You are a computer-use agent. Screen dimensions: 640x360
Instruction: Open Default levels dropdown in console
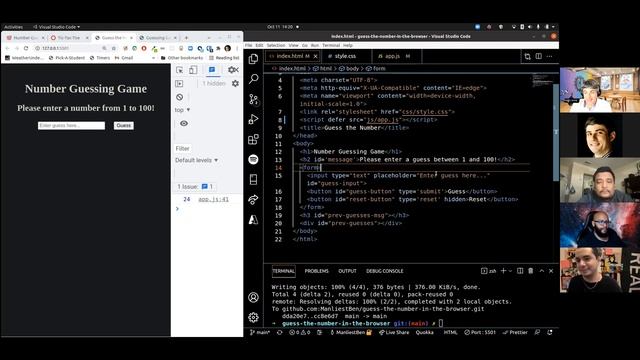point(196,160)
